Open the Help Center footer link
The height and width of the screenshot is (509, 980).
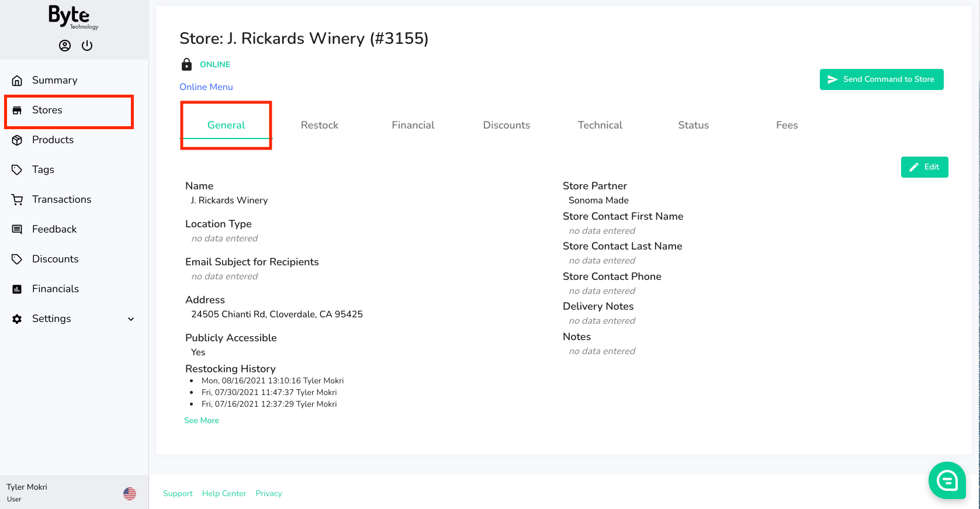[x=224, y=494]
